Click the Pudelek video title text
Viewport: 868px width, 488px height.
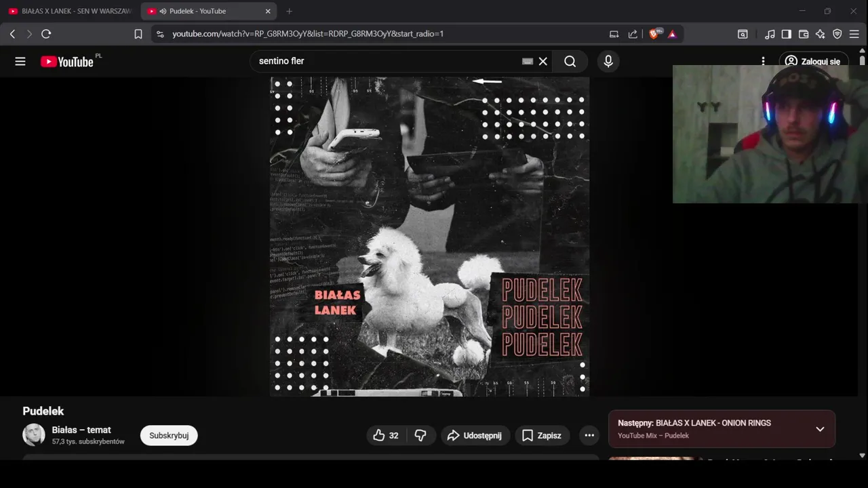(x=43, y=411)
